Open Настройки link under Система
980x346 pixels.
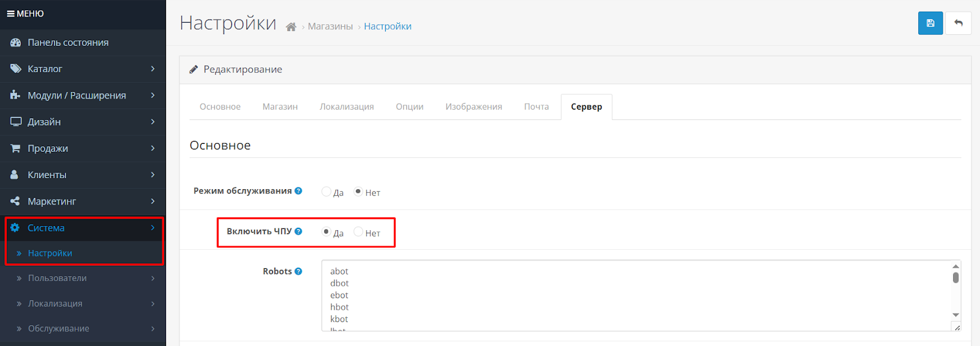[x=50, y=253]
